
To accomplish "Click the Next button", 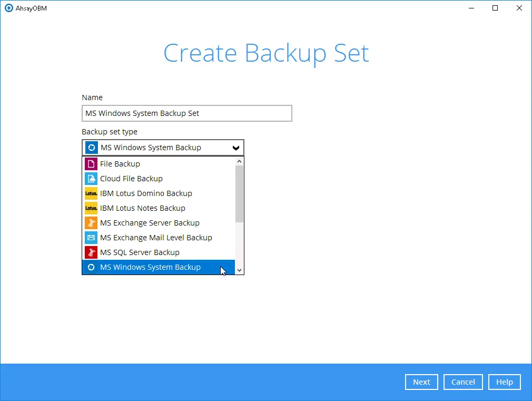I will click(x=421, y=382).
